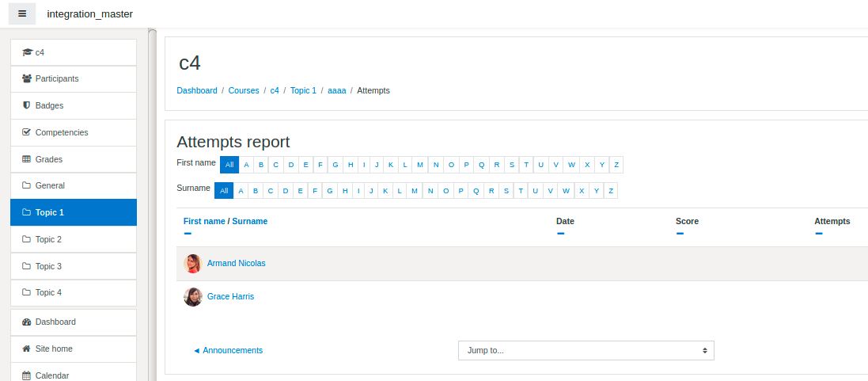Click the integration_master site name

pyautogui.click(x=89, y=14)
